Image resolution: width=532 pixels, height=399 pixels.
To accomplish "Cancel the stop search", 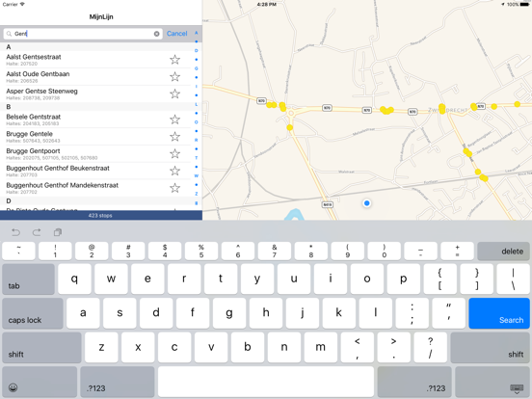I will [x=176, y=34].
